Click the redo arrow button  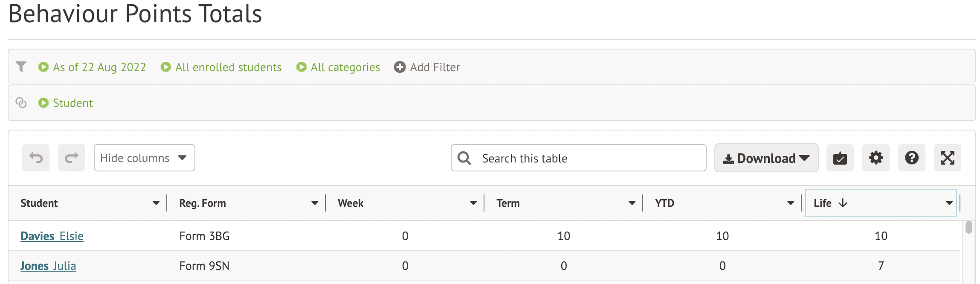72,158
